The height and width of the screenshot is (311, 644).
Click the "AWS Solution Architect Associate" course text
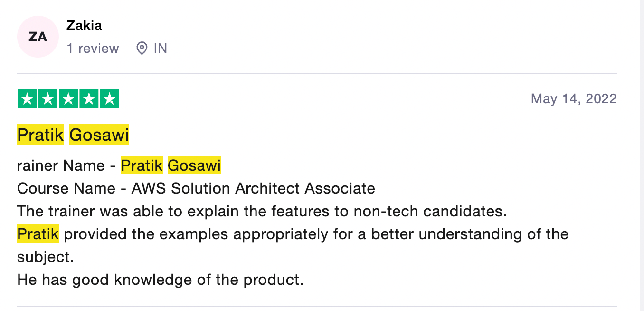click(253, 188)
